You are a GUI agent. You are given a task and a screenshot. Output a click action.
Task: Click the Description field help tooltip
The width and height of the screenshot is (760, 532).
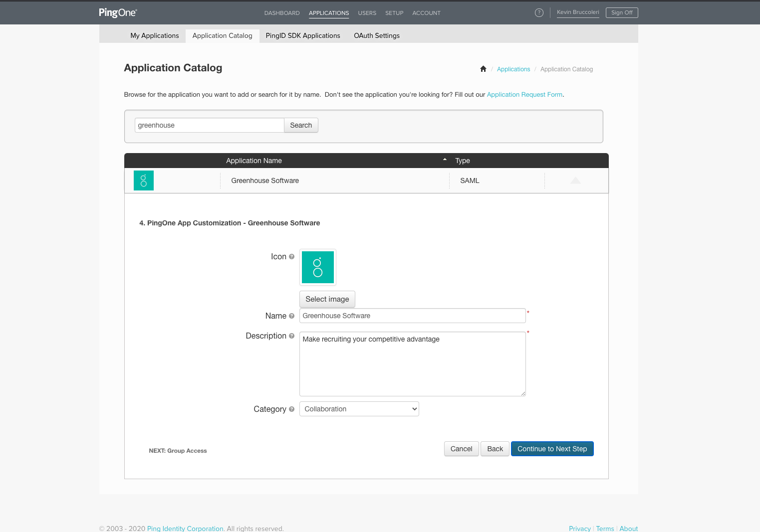click(x=292, y=336)
